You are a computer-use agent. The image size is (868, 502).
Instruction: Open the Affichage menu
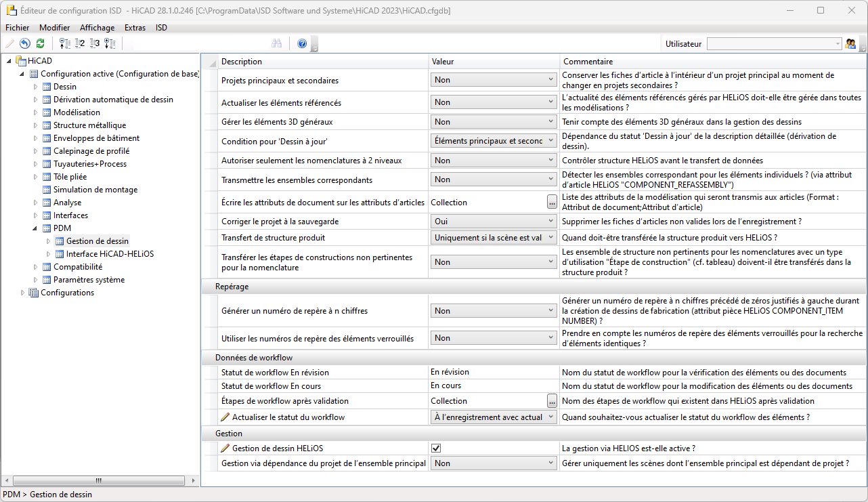[97, 28]
